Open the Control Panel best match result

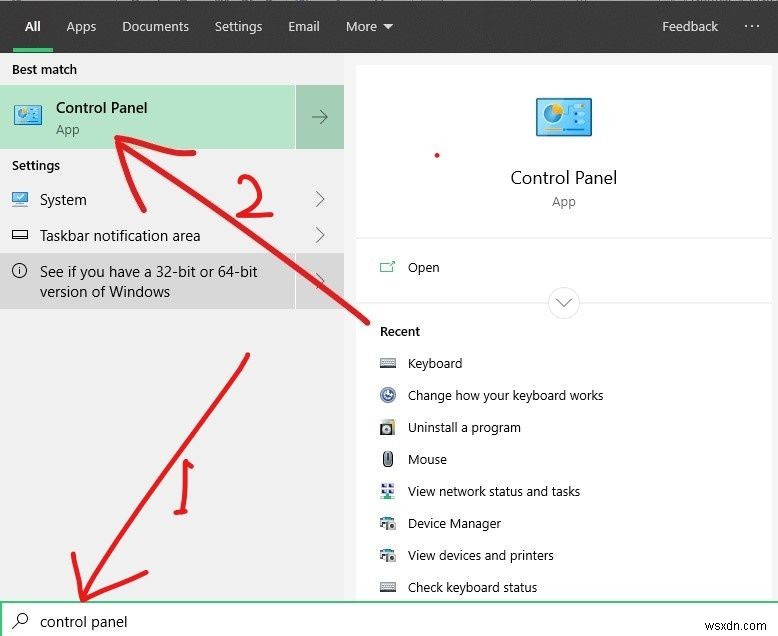148,117
